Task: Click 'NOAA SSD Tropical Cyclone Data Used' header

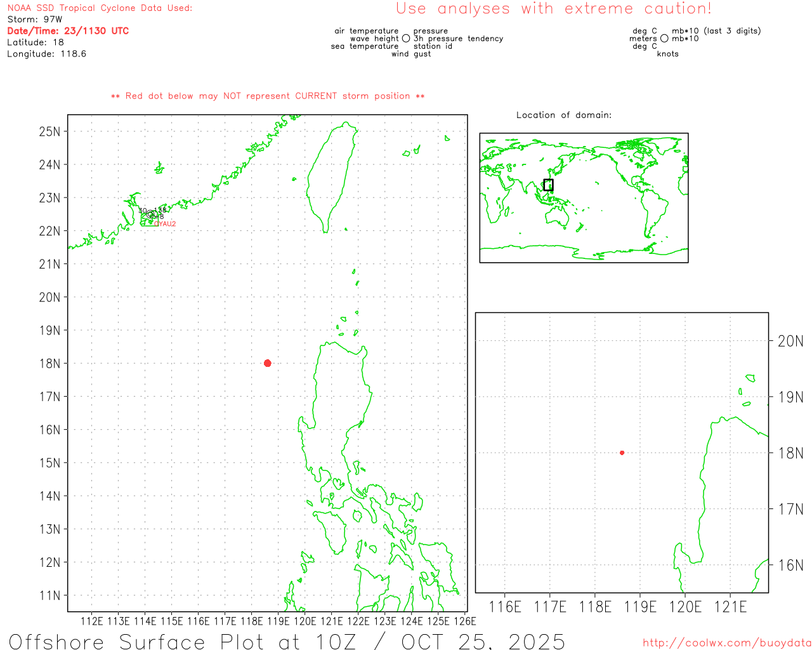Action: 100,8
